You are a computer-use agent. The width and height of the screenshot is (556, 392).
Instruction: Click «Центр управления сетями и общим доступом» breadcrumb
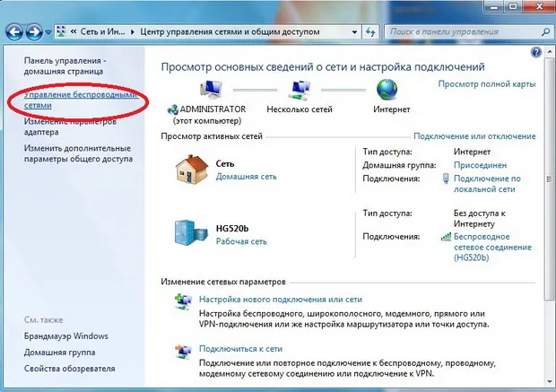[230, 31]
